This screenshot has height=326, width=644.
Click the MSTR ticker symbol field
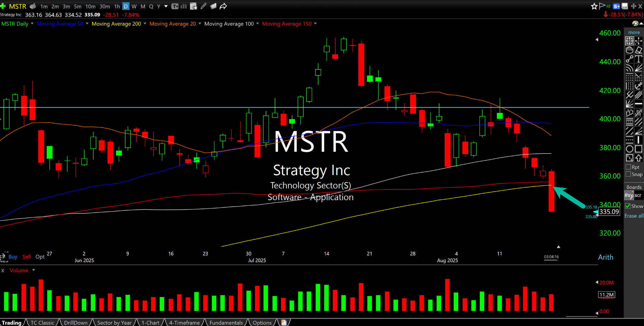tap(18, 6)
